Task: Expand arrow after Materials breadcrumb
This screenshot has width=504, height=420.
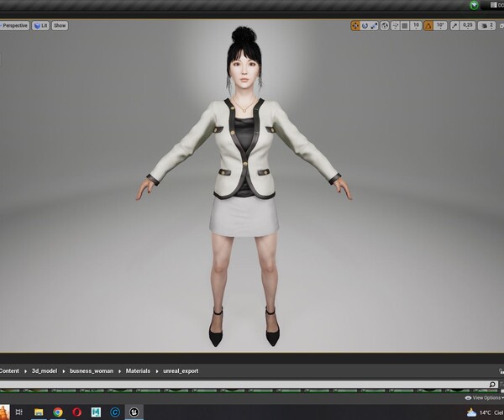Action: (x=157, y=371)
